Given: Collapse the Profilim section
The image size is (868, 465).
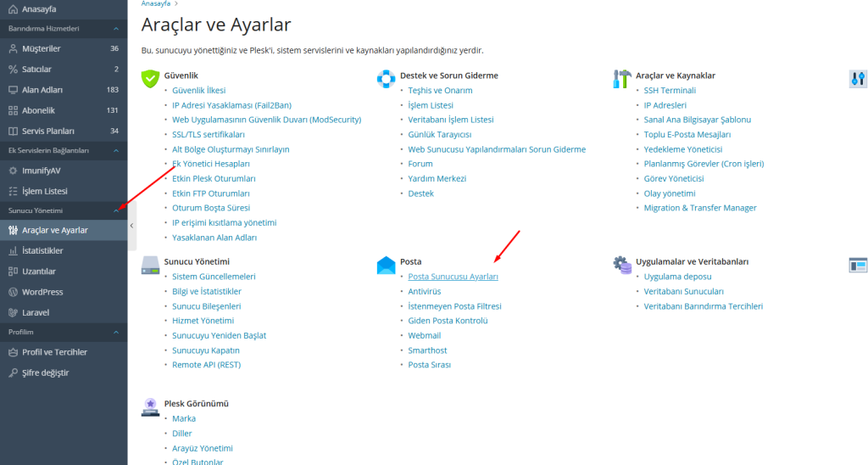Looking at the screenshot, I should point(115,332).
